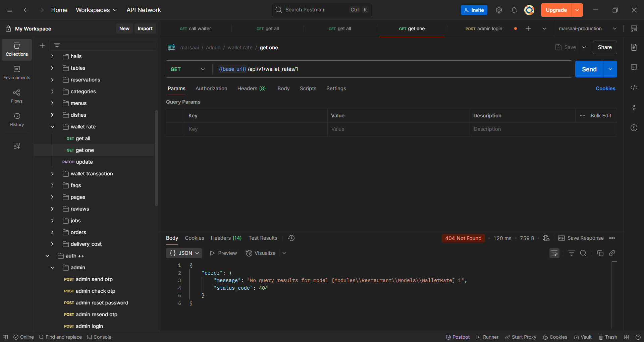The width and height of the screenshot is (644, 342).
Task: Expand the reservations folder
Action: point(52,80)
